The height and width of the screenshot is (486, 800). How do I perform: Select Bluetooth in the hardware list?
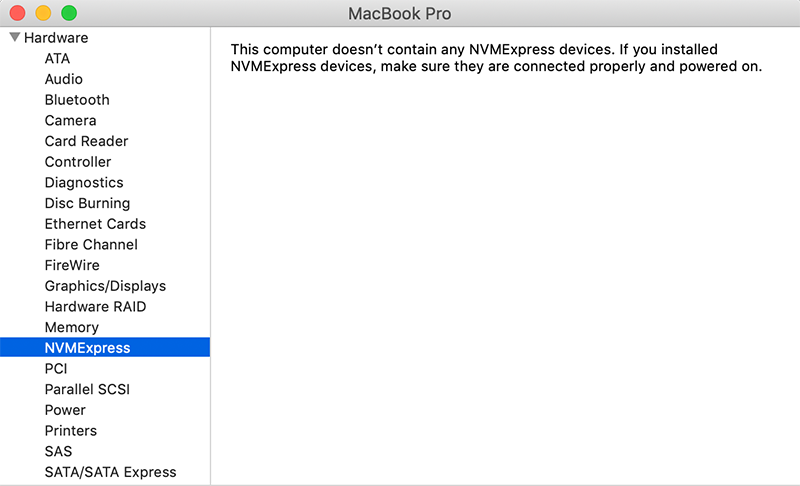point(77,100)
